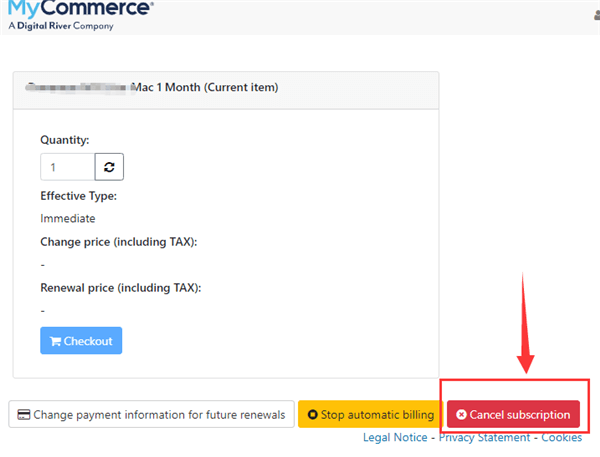Click the shopping cart icon on Checkout

[55, 341]
